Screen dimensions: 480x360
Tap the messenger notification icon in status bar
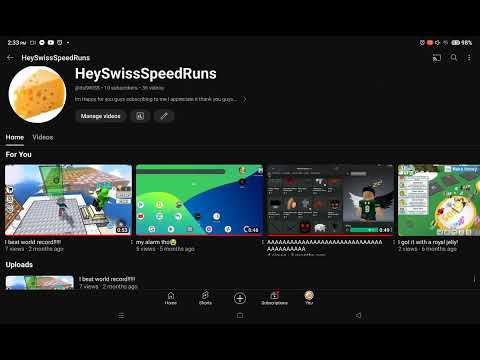pos(42,43)
